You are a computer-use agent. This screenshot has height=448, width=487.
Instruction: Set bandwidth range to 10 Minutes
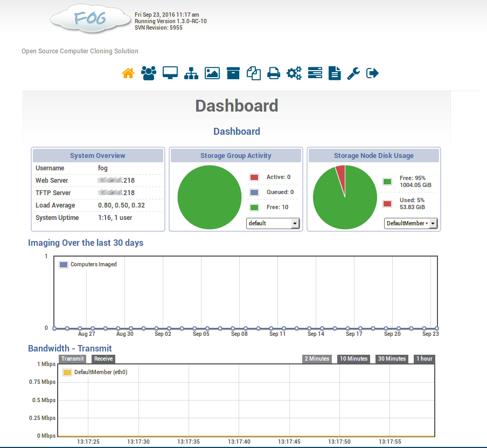pos(353,359)
